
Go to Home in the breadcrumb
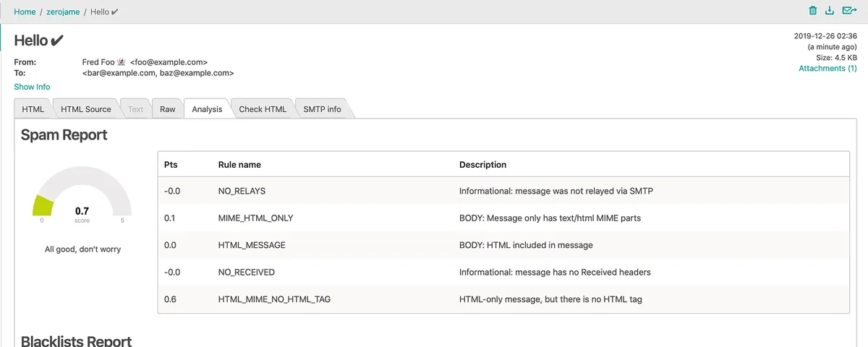pyautogui.click(x=25, y=12)
